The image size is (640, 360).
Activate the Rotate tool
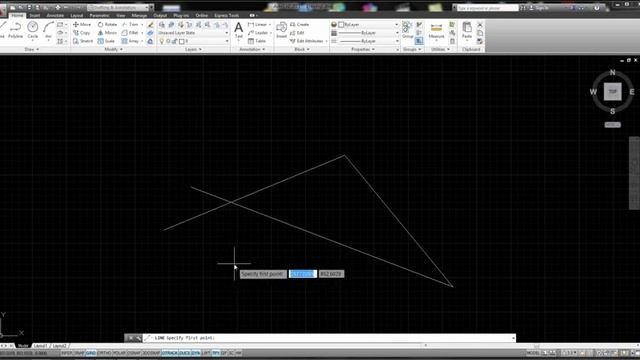point(107,24)
